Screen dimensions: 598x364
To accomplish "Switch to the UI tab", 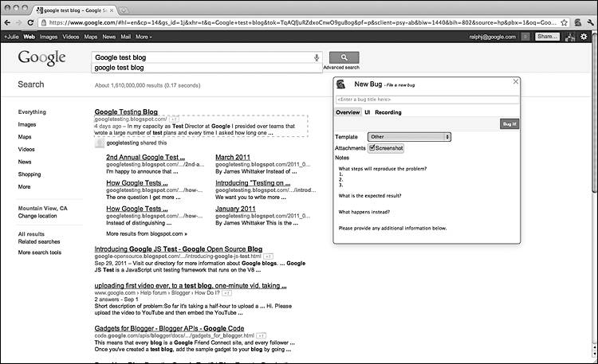I will point(368,112).
